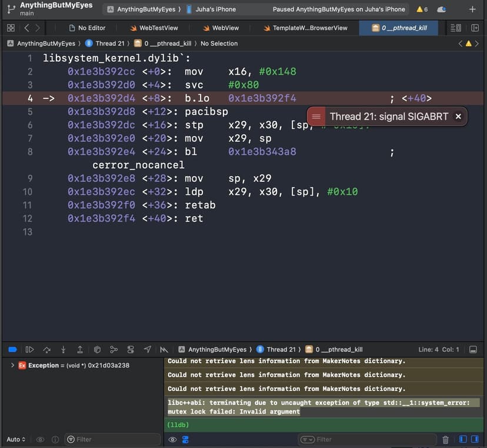Click the Simulate Location arrow icon
Viewport: 487px width, 448px height.
tap(148, 349)
